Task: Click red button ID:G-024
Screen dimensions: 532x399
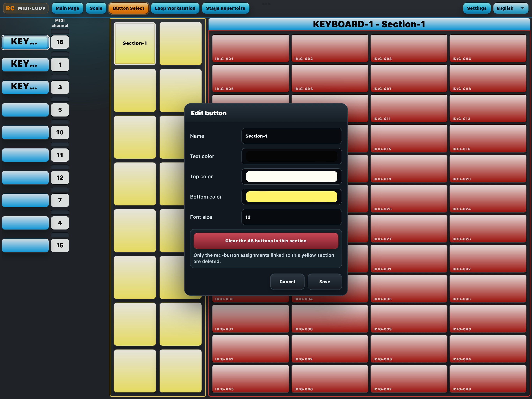Action: [x=488, y=199]
